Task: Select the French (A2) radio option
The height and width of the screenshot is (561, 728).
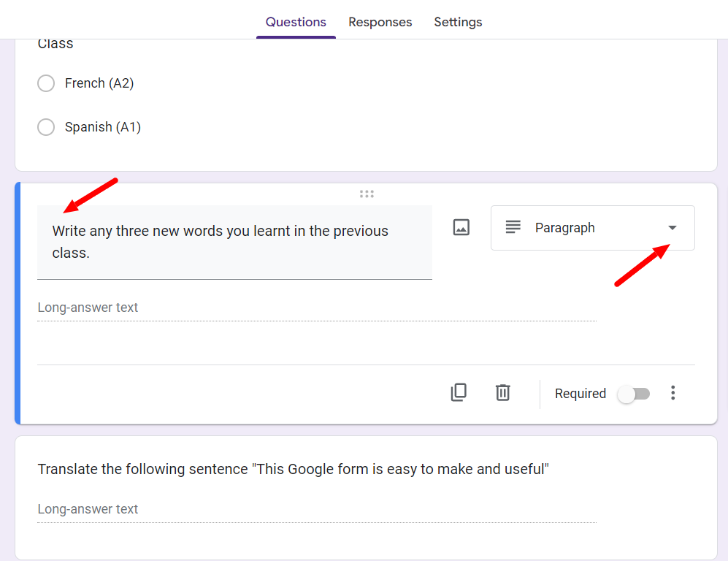Action: [46, 83]
